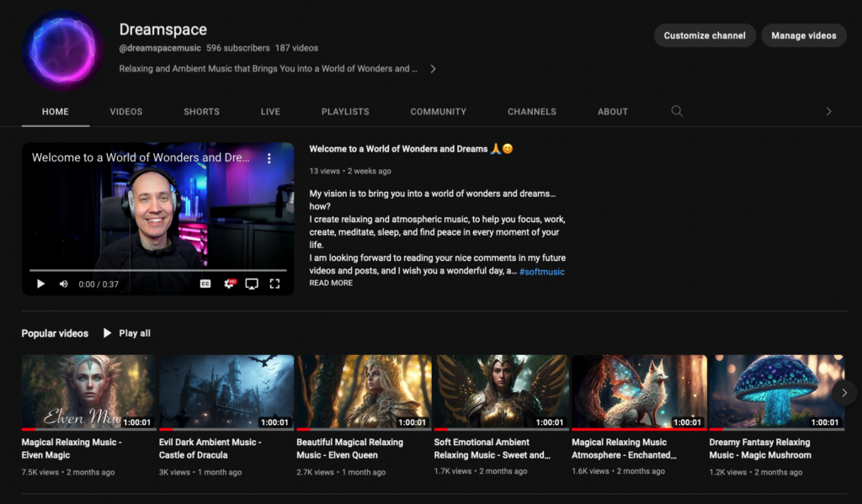Click the trailer video progress bar
The height and width of the screenshot is (504, 862).
pyautogui.click(x=157, y=270)
